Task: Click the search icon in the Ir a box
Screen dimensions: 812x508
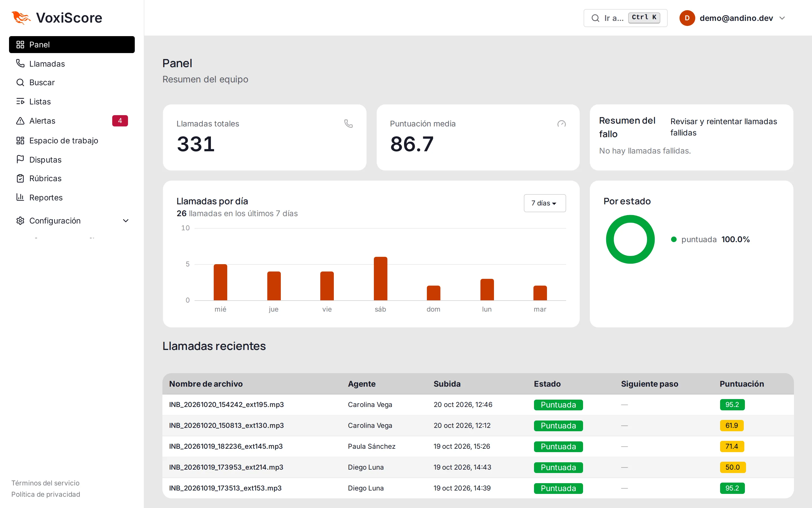Action: click(x=595, y=18)
